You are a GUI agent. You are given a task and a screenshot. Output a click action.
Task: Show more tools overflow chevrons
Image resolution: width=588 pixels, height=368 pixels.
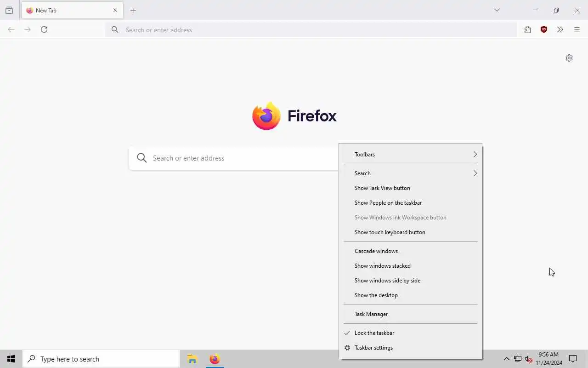[560, 29]
